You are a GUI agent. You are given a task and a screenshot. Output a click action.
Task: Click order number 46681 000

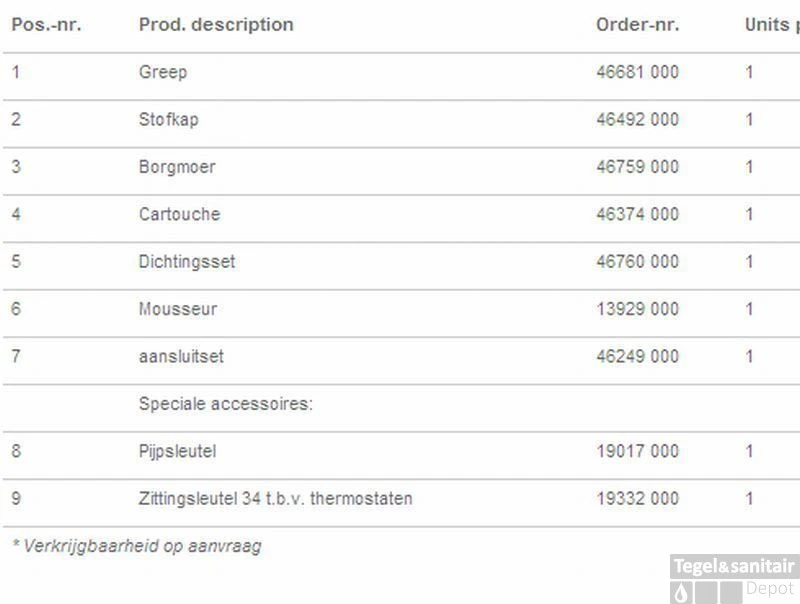point(637,72)
